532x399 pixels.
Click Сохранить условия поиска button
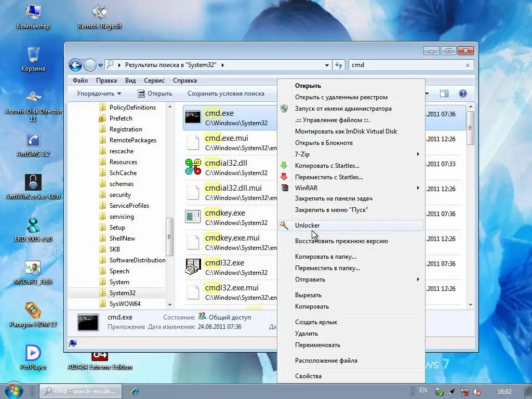tap(226, 94)
